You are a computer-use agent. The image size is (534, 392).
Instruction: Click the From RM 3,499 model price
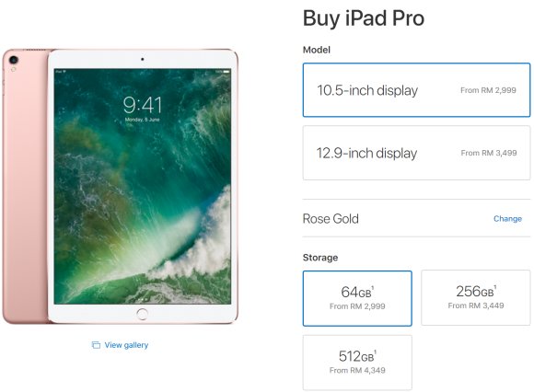click(489, 153)
